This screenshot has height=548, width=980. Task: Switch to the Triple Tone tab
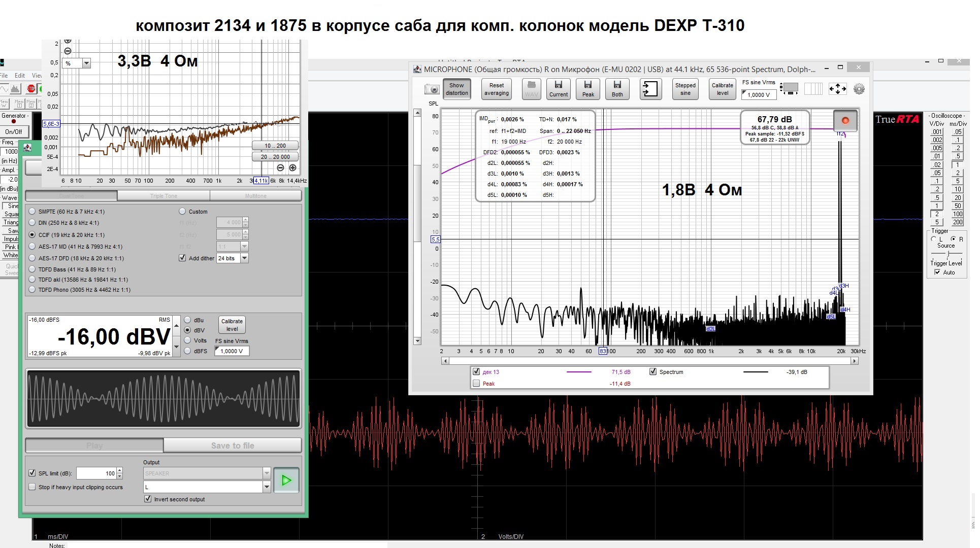164,196
